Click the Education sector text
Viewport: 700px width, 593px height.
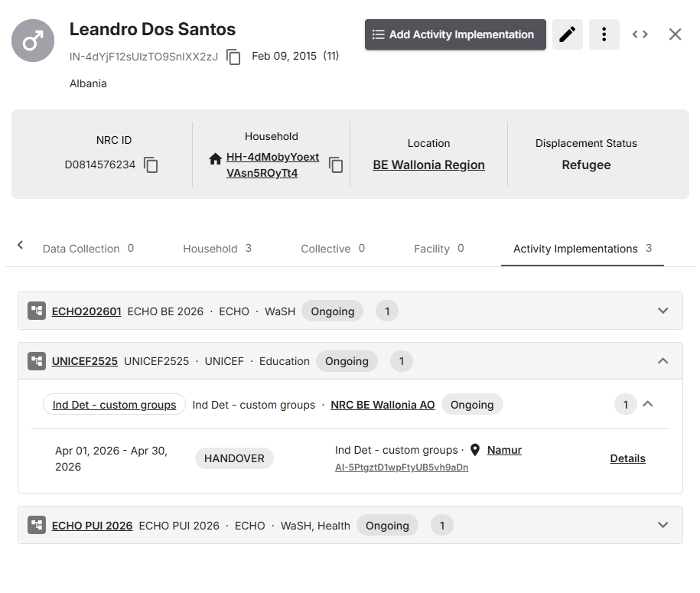click(x=285, y=361)
